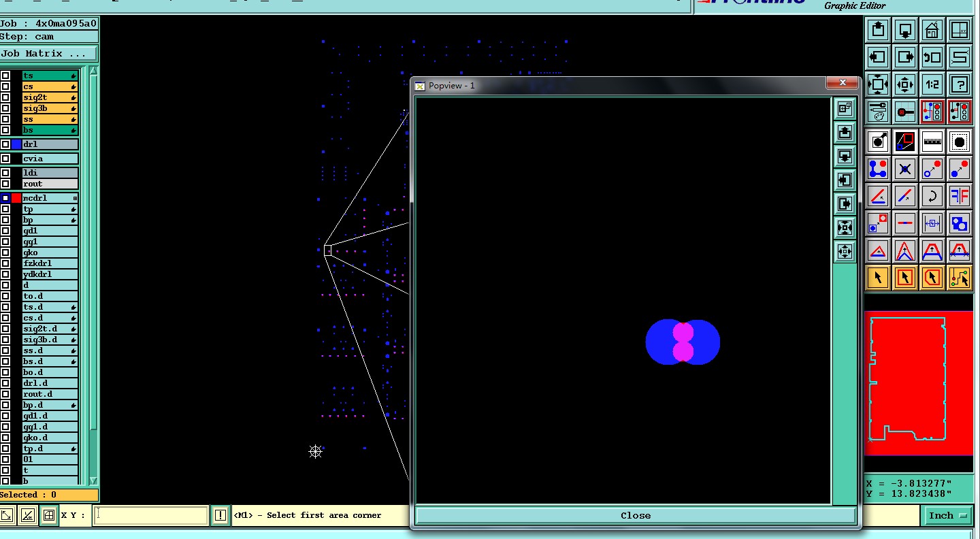This screenshot has width=980, height=539.
Task: Click the pan up icon in main toolbar
Action: point(878,30)
